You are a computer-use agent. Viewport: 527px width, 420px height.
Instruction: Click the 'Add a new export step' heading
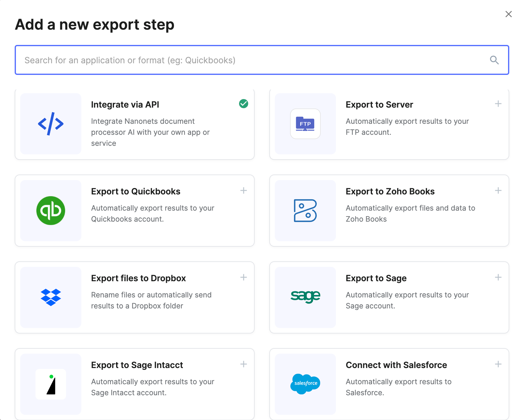tap(95, 24)
